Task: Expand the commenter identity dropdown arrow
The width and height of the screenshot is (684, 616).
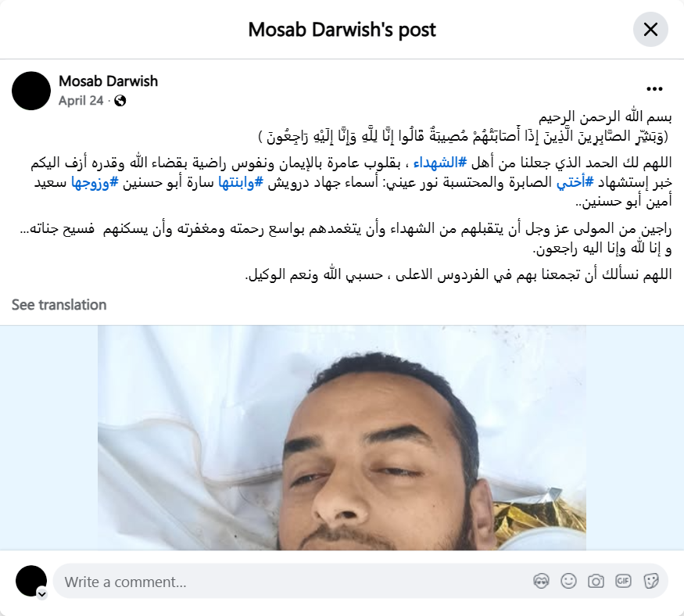Action: 42,594
